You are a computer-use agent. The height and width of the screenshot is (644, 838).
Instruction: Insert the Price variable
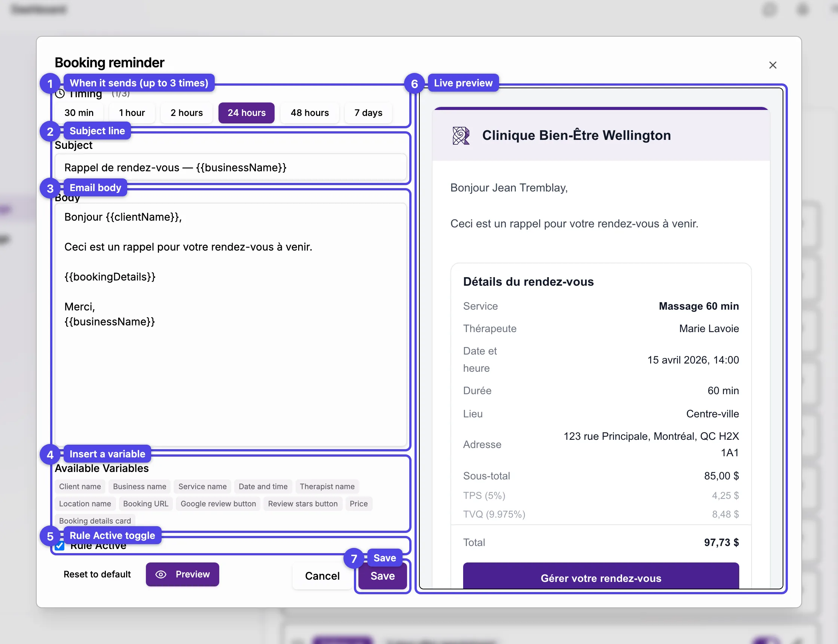tap(358, 504)
